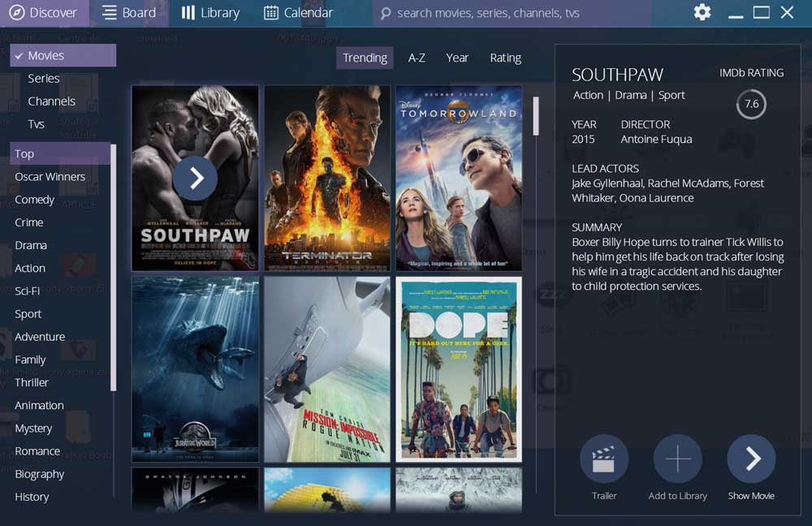Click the search magnifier icon

pos(385,14)
